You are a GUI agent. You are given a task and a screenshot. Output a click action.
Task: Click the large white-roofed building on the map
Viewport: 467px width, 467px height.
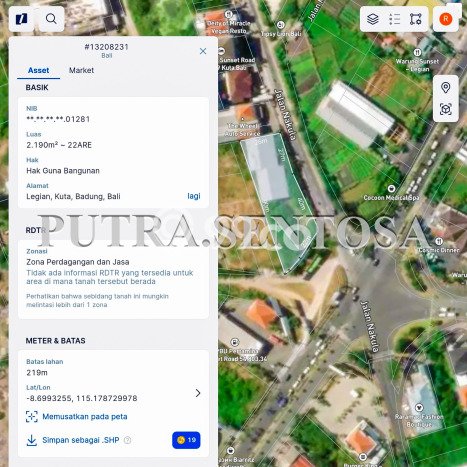click(355, 114)
